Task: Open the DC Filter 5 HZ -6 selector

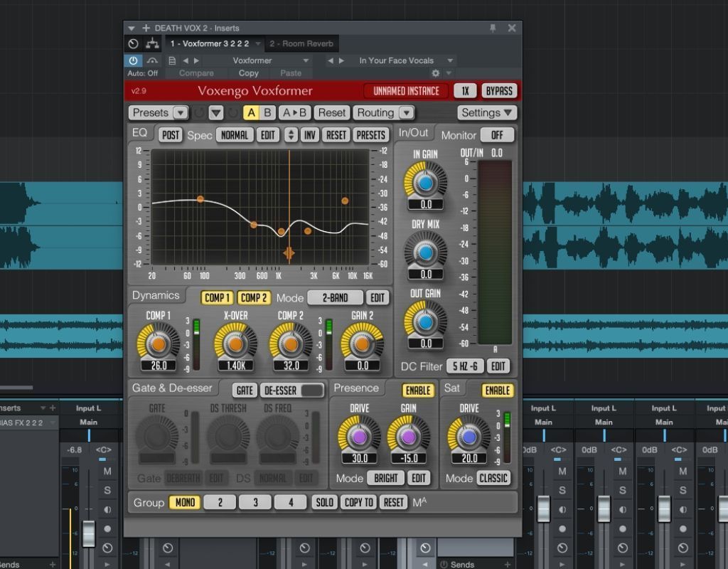Action: (x=465, y=366)
